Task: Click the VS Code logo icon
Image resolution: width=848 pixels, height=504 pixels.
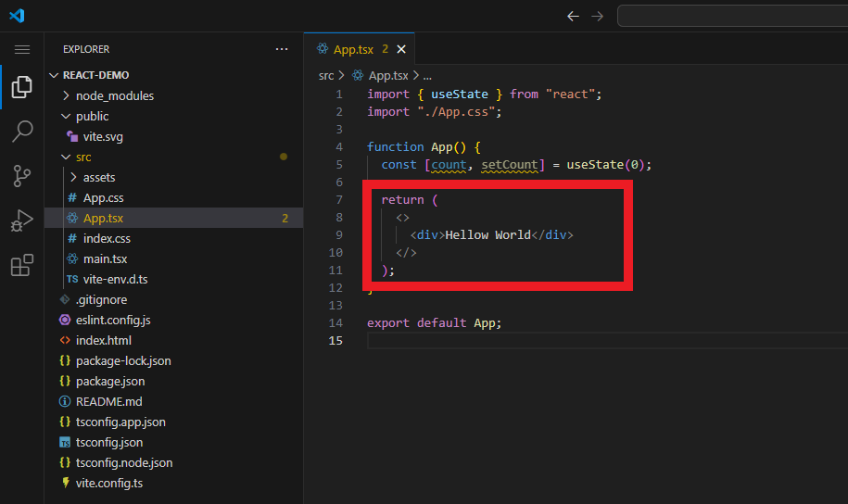Action: (x=17, y=15)
